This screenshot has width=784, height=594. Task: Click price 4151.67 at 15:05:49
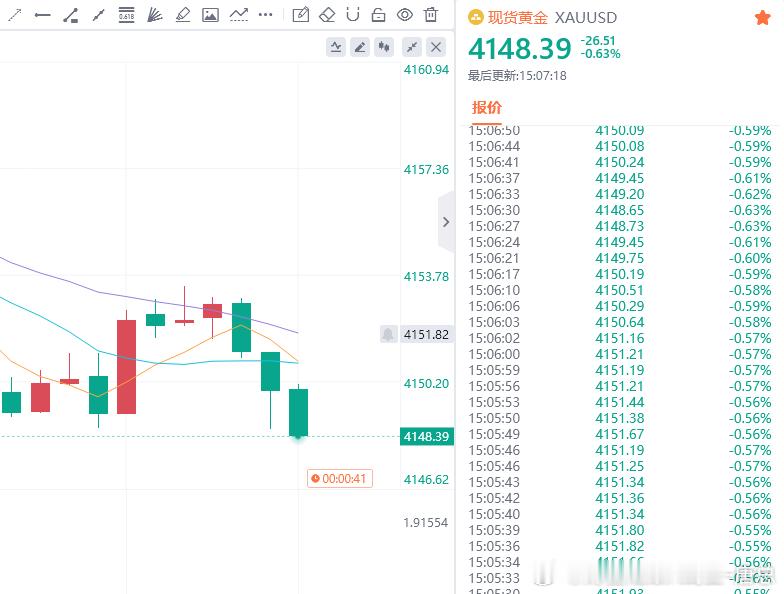[620, 434]
